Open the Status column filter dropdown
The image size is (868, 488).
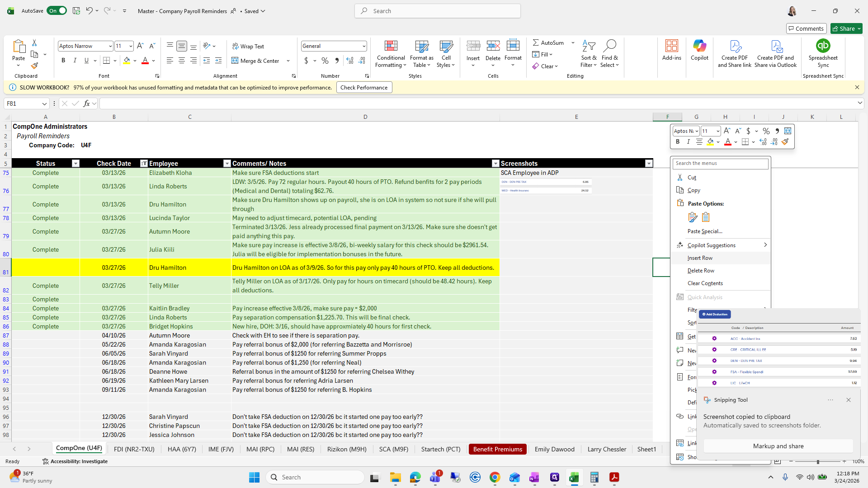pyautogui.click(x=75, y=163)
